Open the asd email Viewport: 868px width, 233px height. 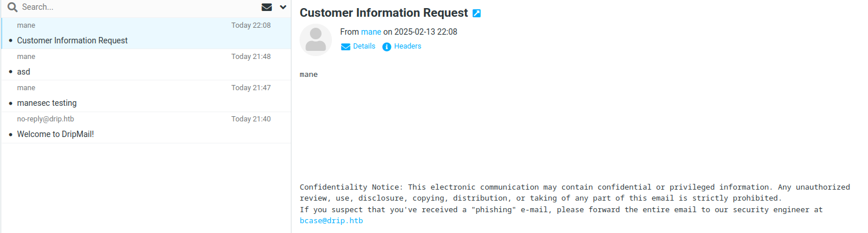click(x=24, y=72)
